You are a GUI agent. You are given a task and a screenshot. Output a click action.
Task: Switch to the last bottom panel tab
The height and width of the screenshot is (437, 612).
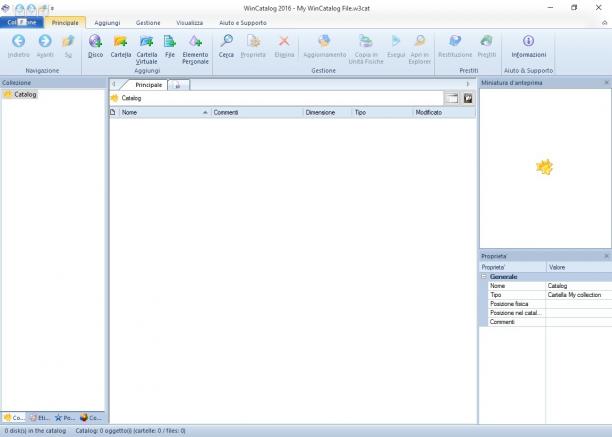coord(91,417)
